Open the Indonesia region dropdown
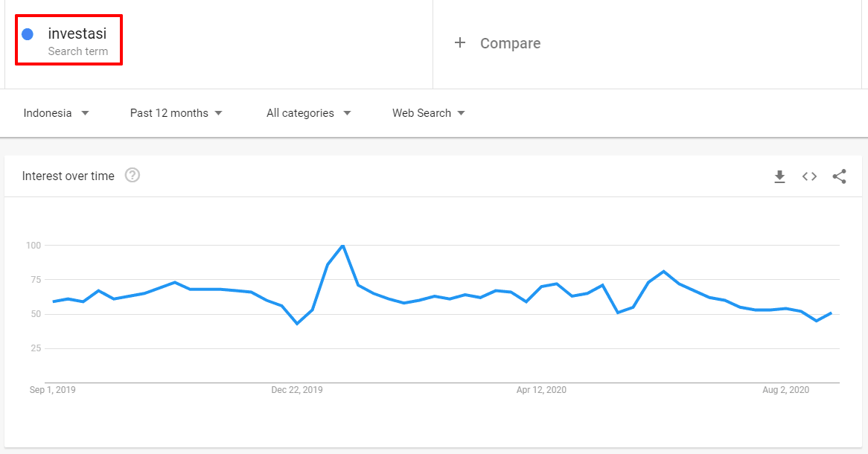Viewport: 868px width, 454px height. click(x=56, y=113)
